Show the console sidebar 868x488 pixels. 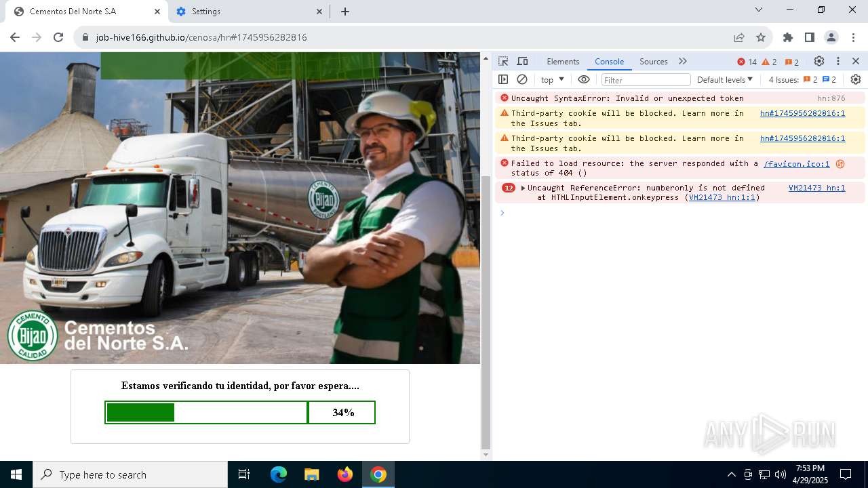click(x=503, y=79)
